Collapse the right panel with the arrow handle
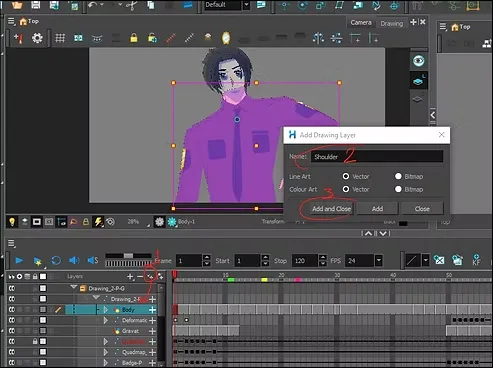The height and width of the screenshot is (368, 493). [x=432, y=115]
